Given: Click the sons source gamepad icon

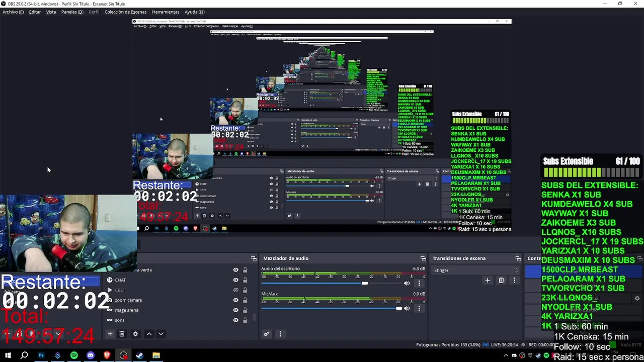Looking at the screenshot, I should pos(110,320).
